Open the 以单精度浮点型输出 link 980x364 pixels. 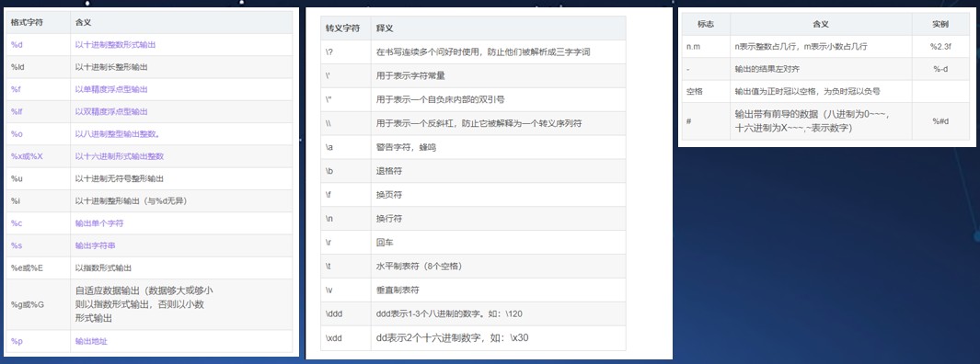tap(111, 89)
